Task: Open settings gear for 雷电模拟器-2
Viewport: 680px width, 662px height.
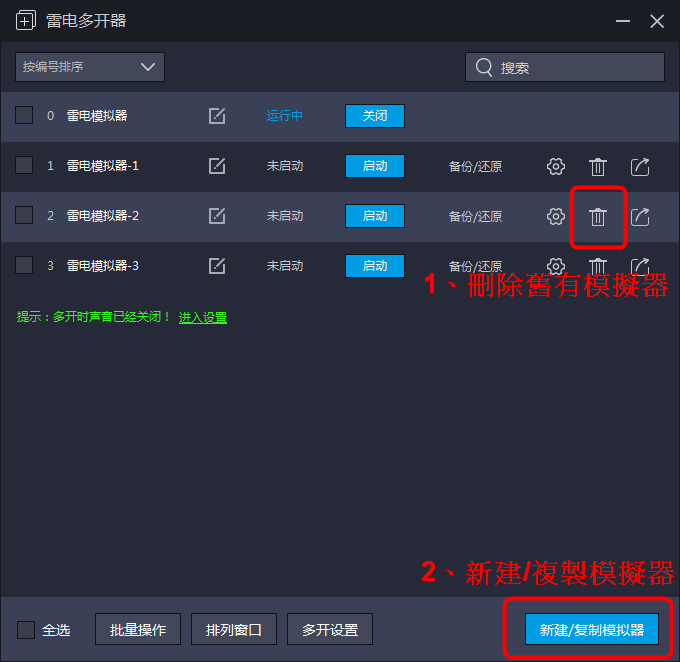Action: coord(556,216)
